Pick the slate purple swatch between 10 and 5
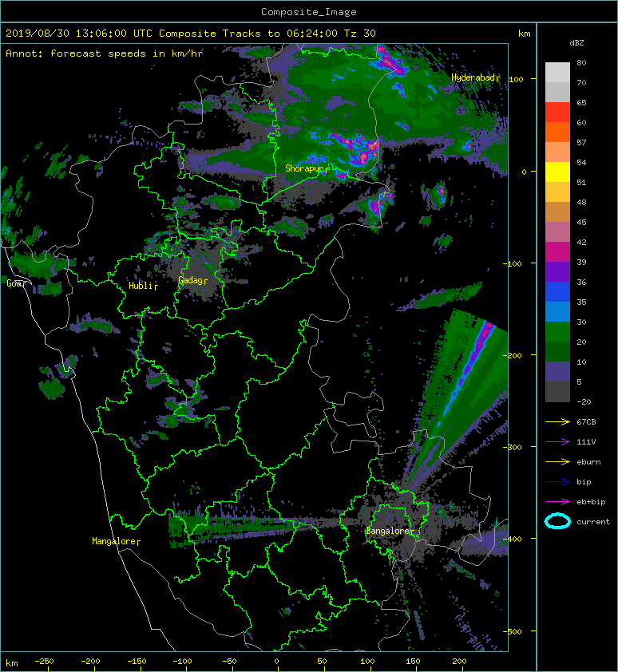The height and width of the screenshot is (672, 618). click(557, 372)
